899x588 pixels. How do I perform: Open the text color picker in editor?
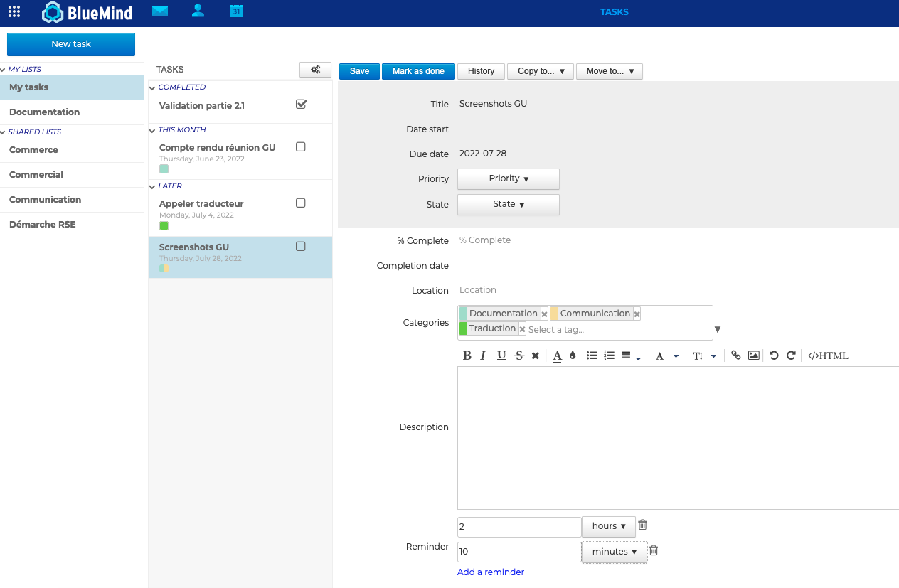[x=557, y=356]
